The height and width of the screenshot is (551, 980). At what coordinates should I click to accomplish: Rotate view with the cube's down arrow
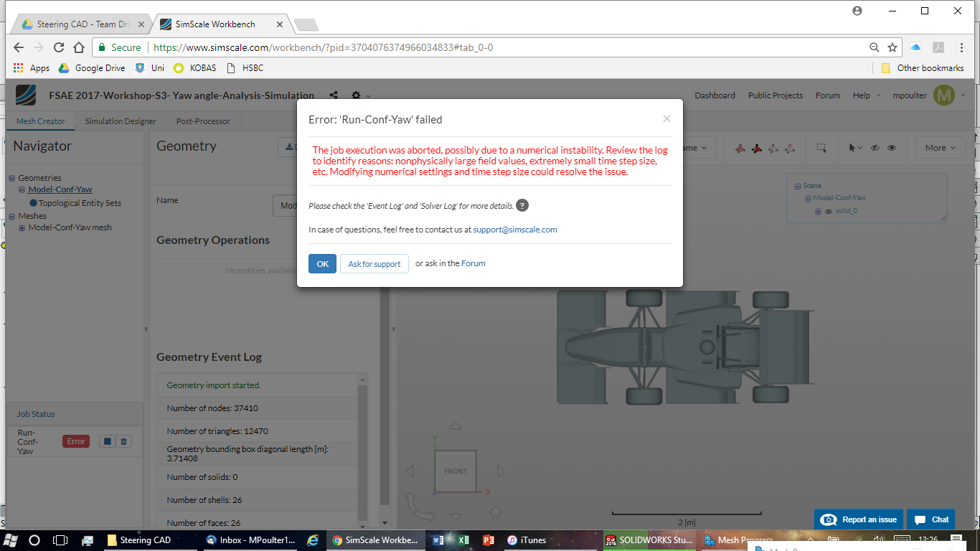click(x=455, y=517)
